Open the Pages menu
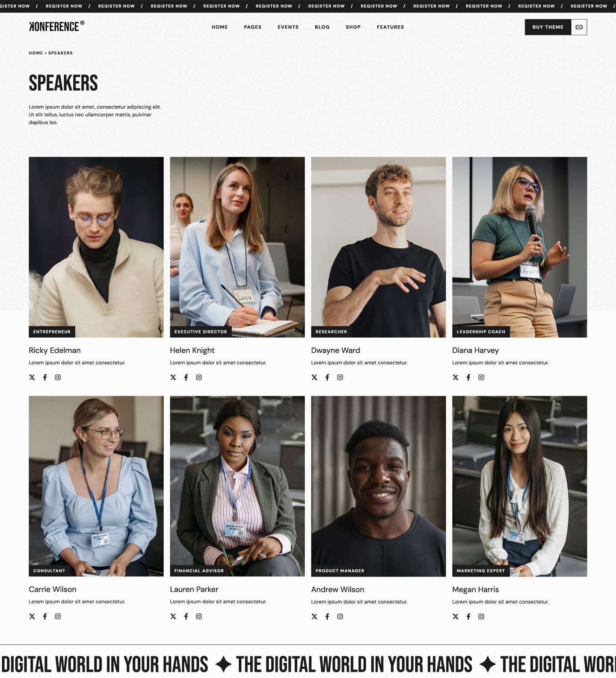616x678 pixels. (252, 27)
